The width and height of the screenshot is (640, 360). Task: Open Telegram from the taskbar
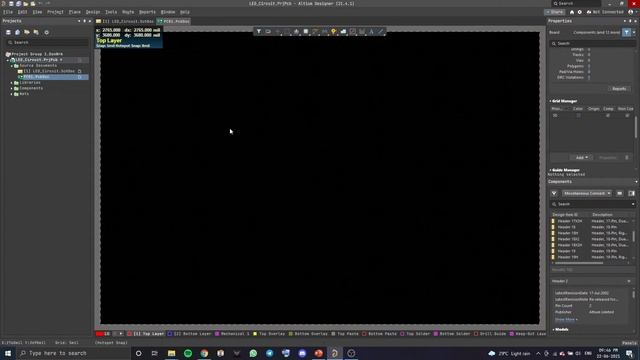click(x=269, y=353)
